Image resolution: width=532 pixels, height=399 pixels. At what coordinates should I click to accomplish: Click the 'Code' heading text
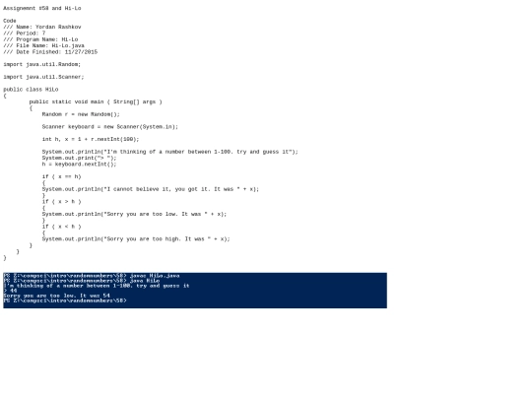[10, 21]
